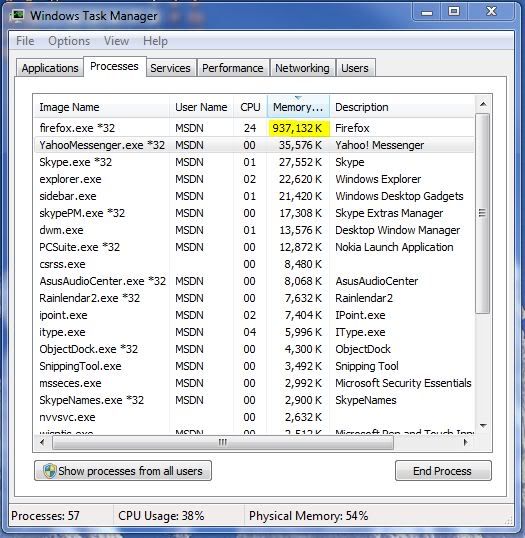Viewport: 525px width, 538px height.
Task: Click the horizontal scrollbar thumb
Action: tap(223, 442)
